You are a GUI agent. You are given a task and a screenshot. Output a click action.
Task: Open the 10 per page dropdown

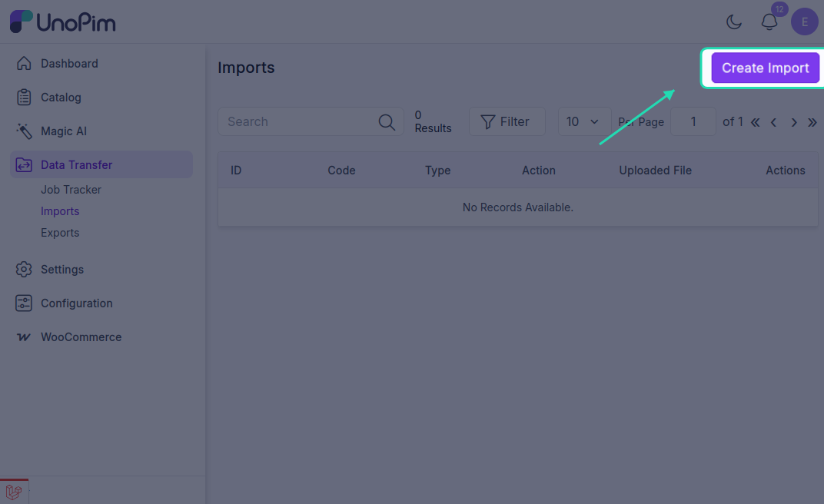(584, 121)
